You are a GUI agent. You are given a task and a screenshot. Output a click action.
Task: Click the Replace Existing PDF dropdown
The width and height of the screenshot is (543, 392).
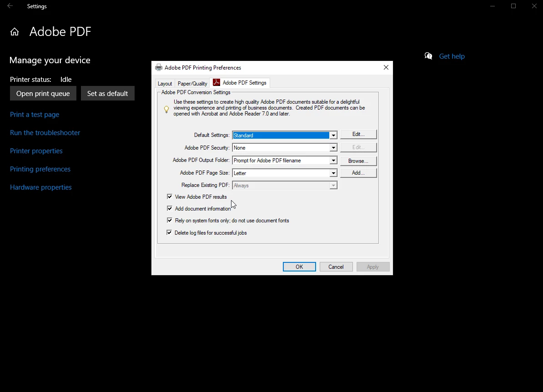[285, 186]
